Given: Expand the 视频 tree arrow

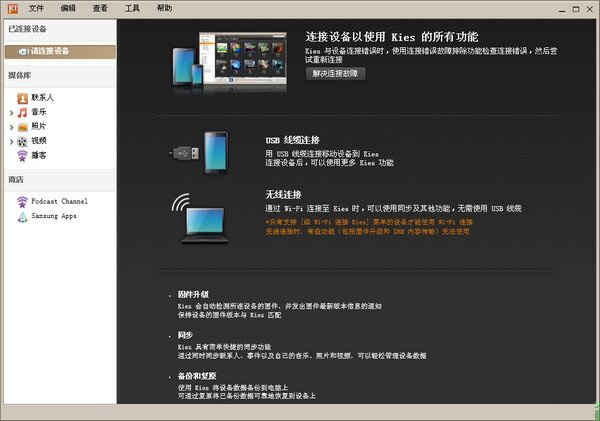Looking at the screenshot, I should pos(10,141).
